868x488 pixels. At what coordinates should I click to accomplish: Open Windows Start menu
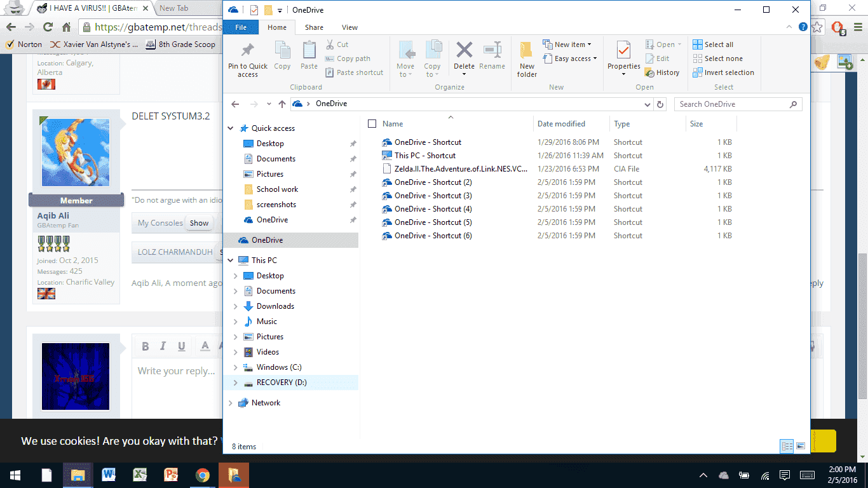coord(15,475)
